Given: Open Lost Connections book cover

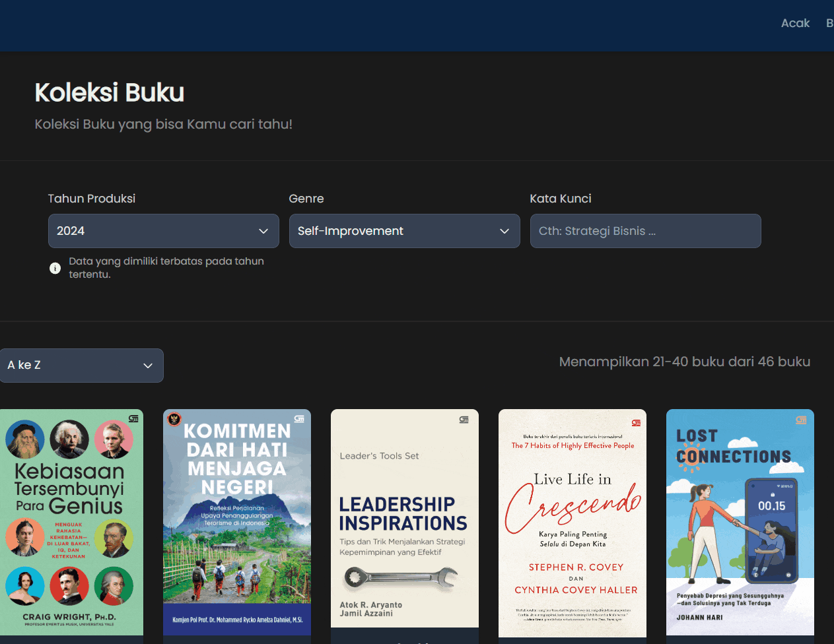Looking at the screenshot, I should tap(740, 523).
